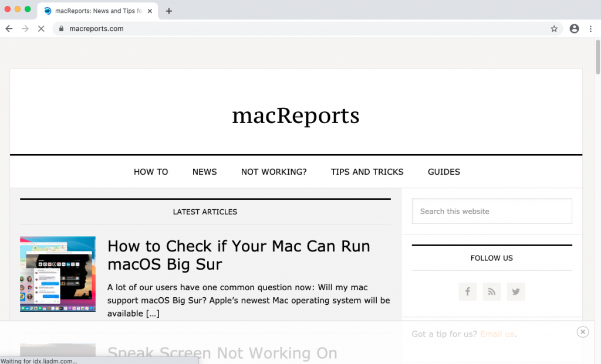
Task: Open the Chrome profile icon
Action: tap(574, 29)
